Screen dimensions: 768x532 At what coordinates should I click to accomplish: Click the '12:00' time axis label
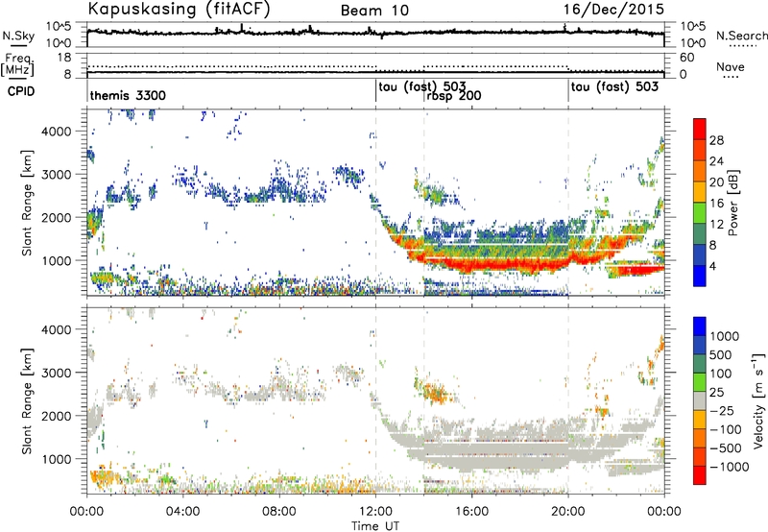(375, 512)
